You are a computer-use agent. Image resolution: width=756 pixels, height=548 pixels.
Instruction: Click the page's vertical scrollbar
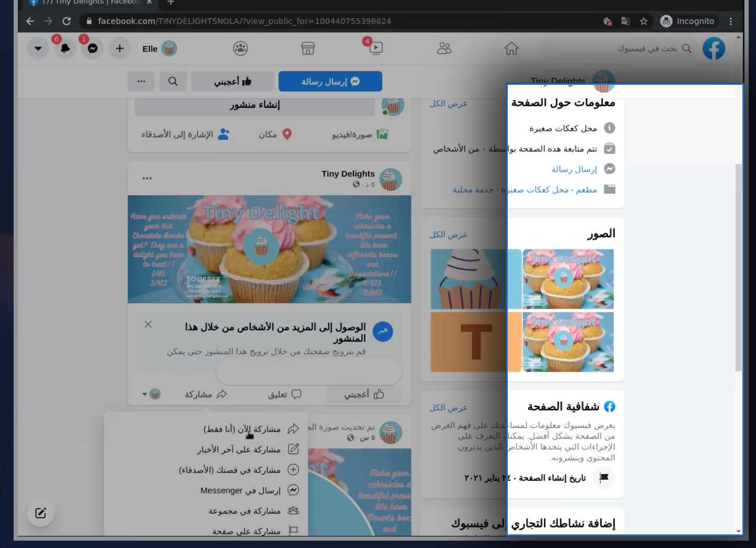(739, 267)
